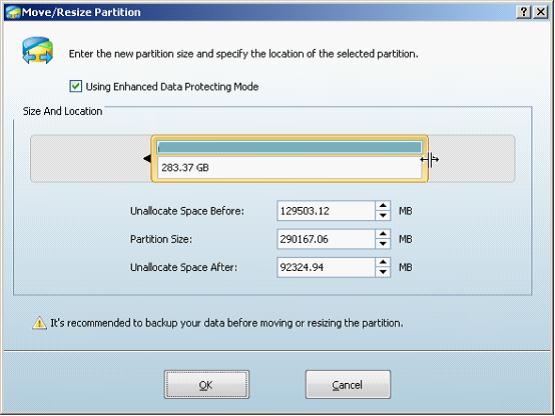Click the Partition Size input field
The image size is (555, 416).
[x=326, y=239]
